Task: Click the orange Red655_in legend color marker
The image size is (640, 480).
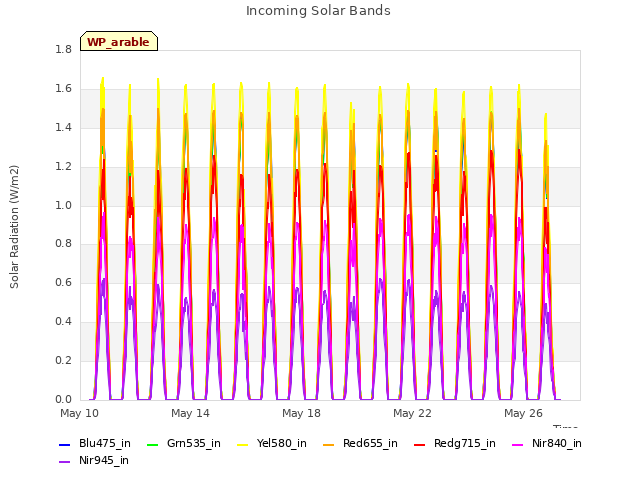Action: 329,444
